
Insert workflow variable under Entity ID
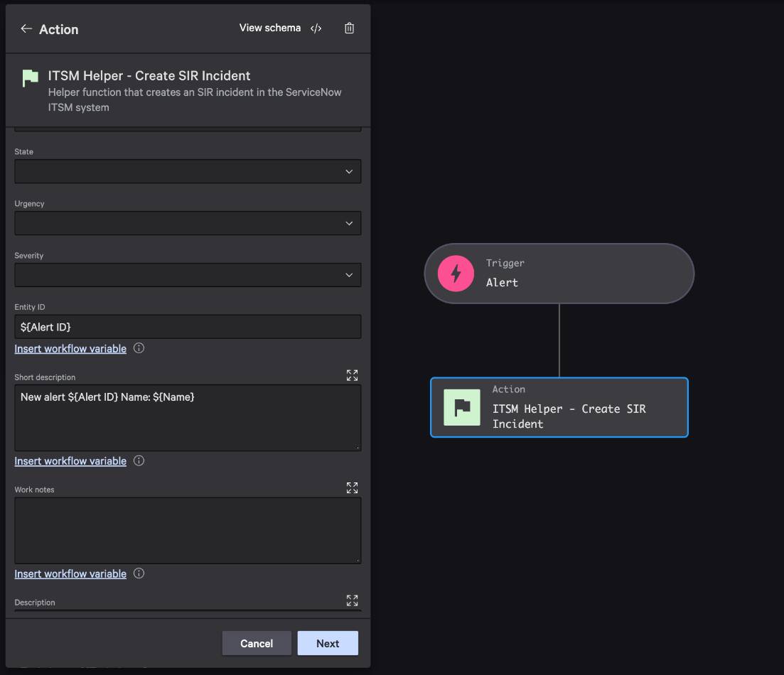click(70, 348)
